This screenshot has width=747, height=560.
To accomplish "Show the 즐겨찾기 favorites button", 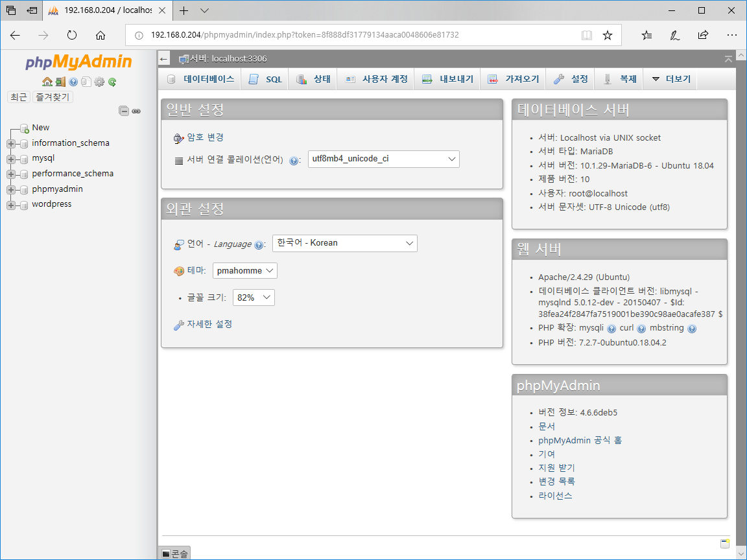I will click(53, 97).
